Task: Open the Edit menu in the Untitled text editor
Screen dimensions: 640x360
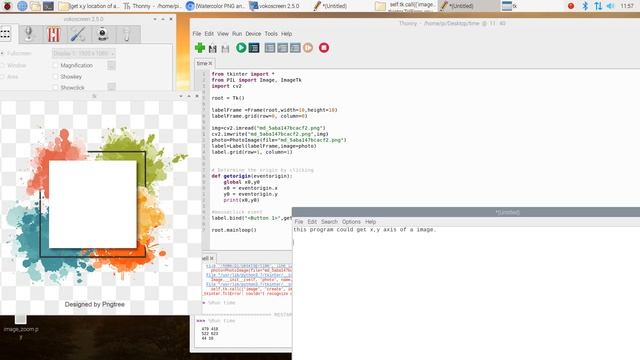Action: coord(312,222)
